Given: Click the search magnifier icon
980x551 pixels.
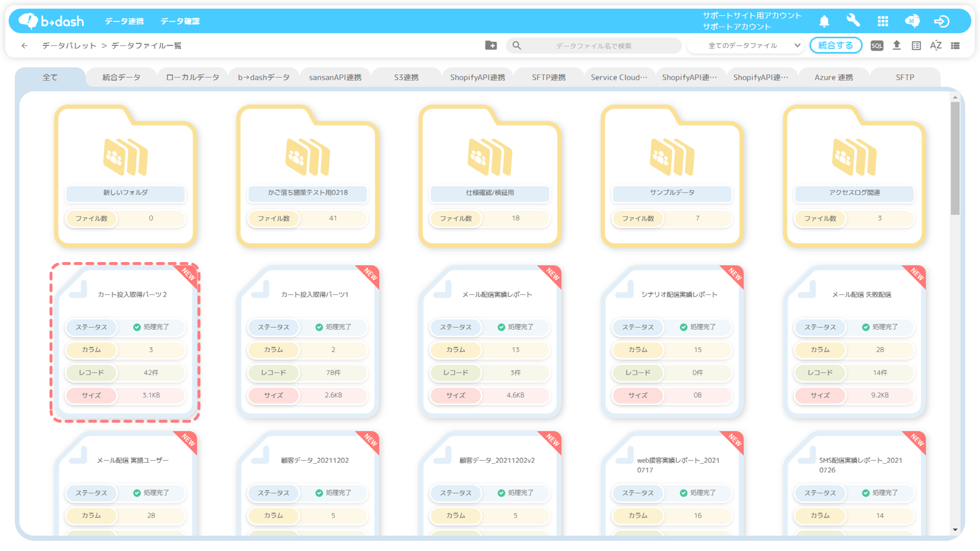Looking at the screenshot, I should (516, 46).
